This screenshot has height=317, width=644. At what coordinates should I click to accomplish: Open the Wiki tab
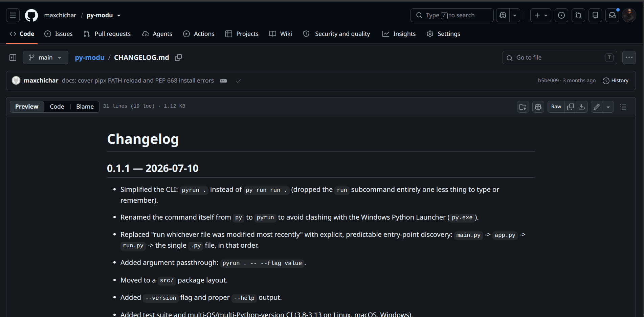[x=281, y=34]
